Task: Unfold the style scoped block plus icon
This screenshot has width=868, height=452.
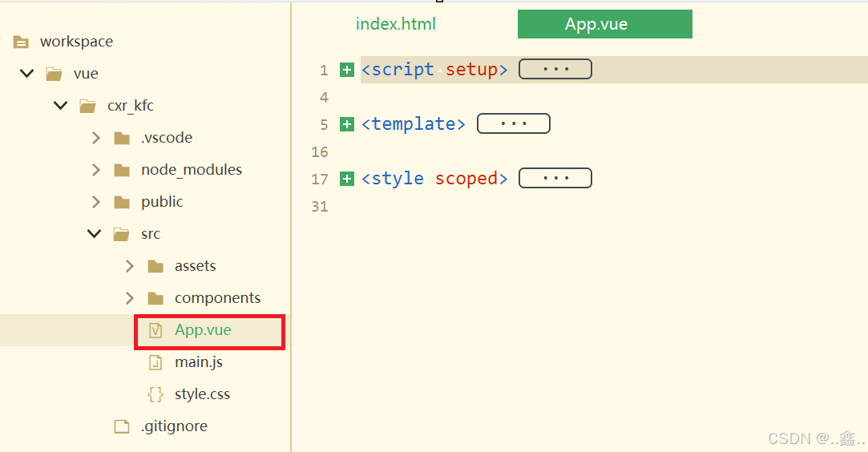Action: 347,179
